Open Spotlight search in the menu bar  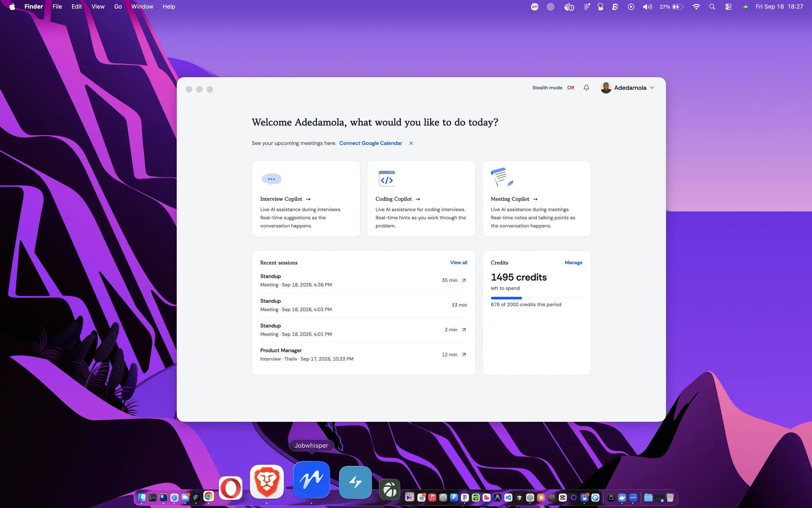[712, 7]
